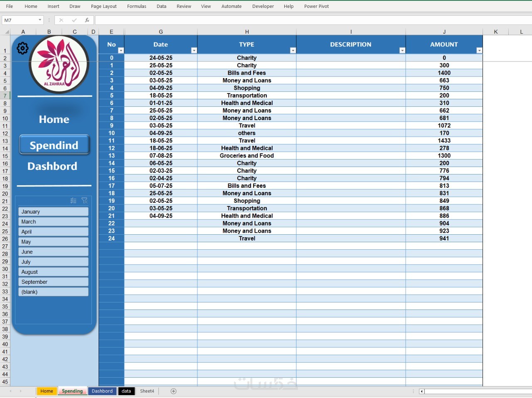Switch to the data sheet tab

point(126,391)
